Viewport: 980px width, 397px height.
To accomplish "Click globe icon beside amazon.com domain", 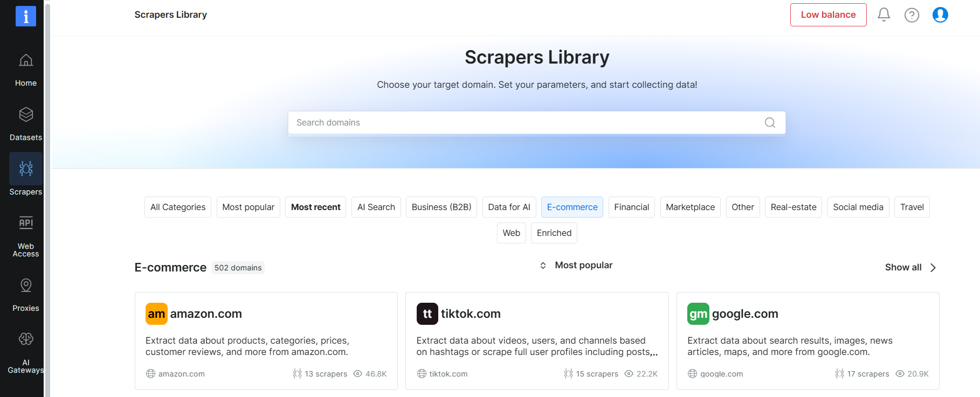I will point(150,374).
